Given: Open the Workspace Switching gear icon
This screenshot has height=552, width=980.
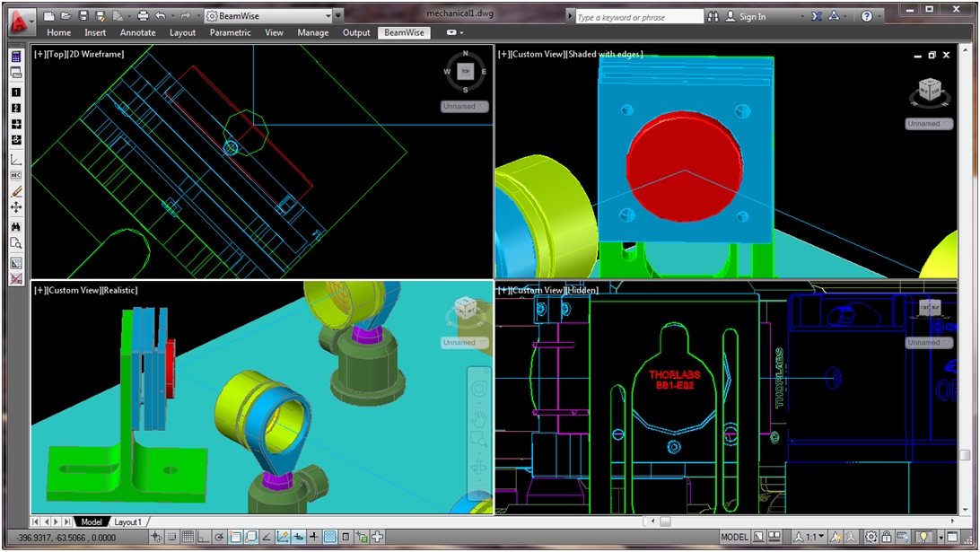Looking at the screenshot, I should point(871,537).
